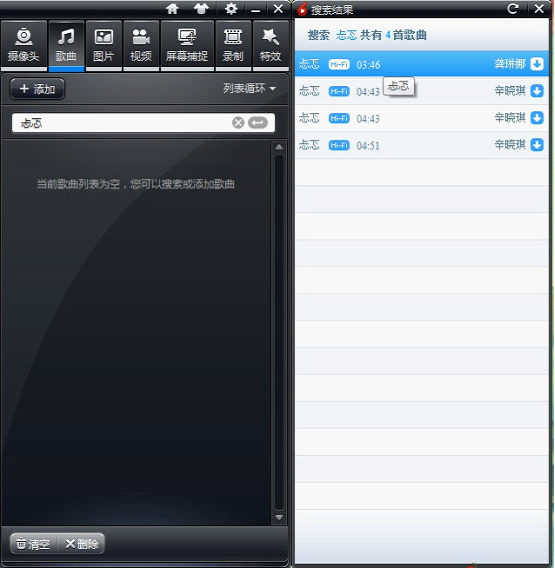Refresh the search results window
The width and height of the screenshot is (555, 569).
pyautogui.click(x=513, y=9)
